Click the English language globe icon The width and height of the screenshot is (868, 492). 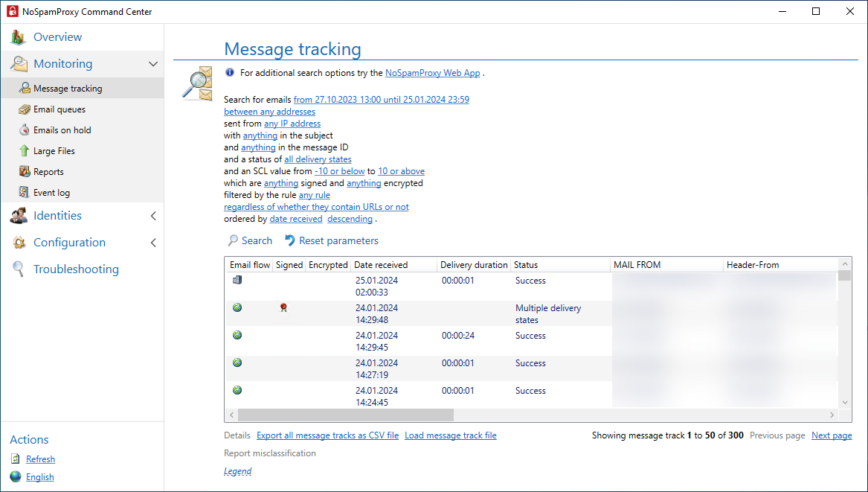pos(16,476)
